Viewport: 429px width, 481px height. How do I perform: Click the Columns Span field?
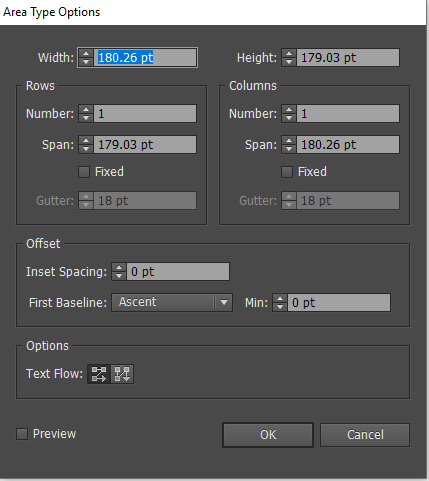[348, 145]
